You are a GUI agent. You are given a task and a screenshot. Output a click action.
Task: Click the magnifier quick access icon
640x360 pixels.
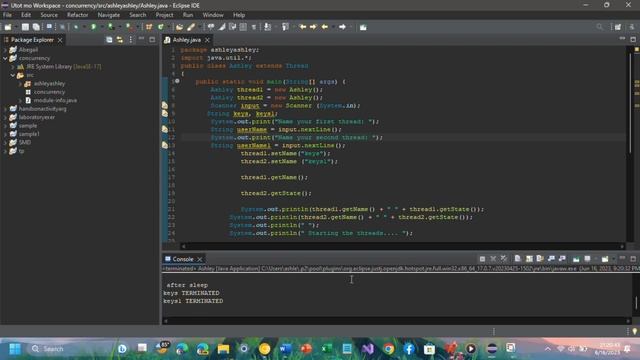599,27
